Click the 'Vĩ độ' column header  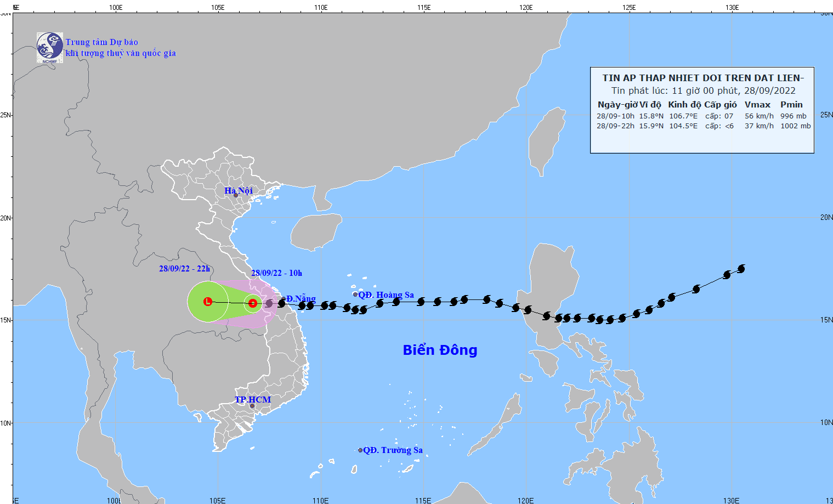coord(651,104)
